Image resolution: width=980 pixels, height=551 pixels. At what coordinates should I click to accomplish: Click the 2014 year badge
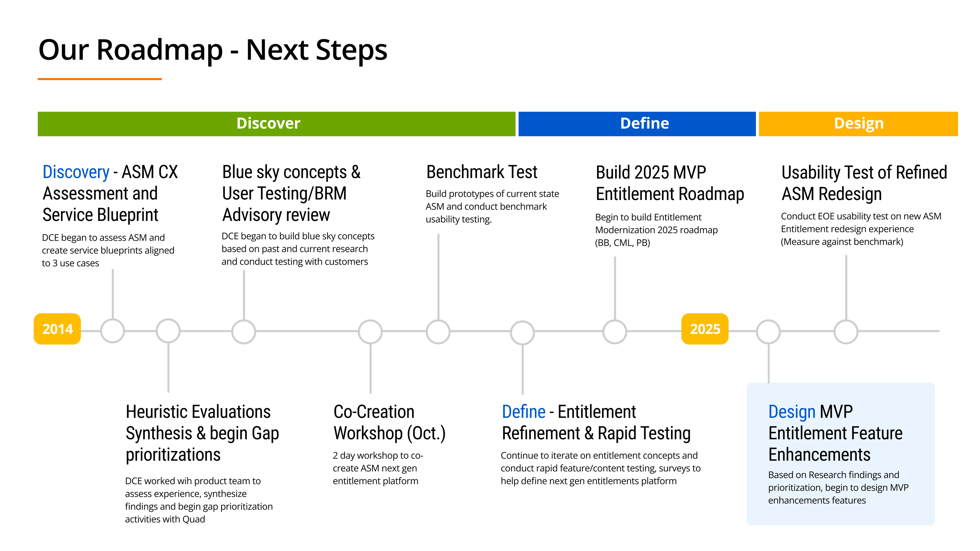click(x=57, y=329)
